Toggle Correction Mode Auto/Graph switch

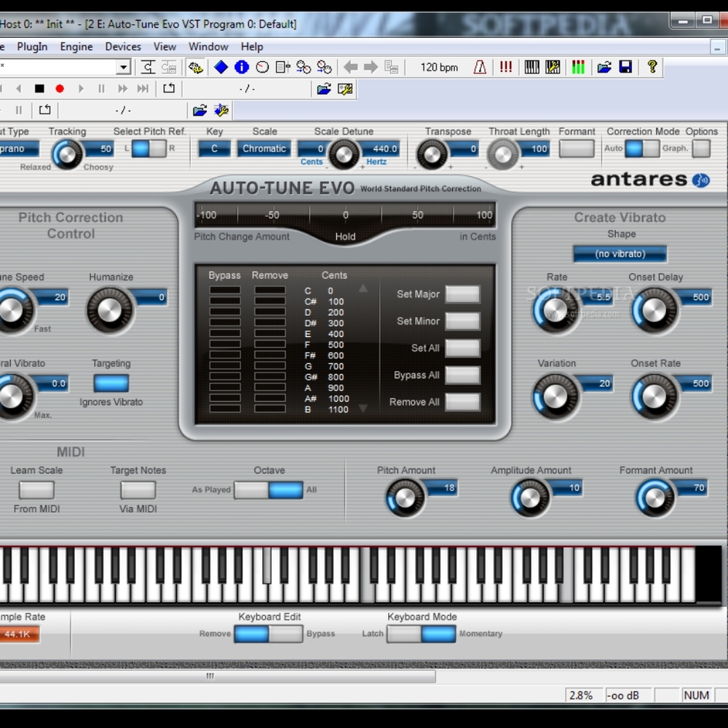[642, 149]
